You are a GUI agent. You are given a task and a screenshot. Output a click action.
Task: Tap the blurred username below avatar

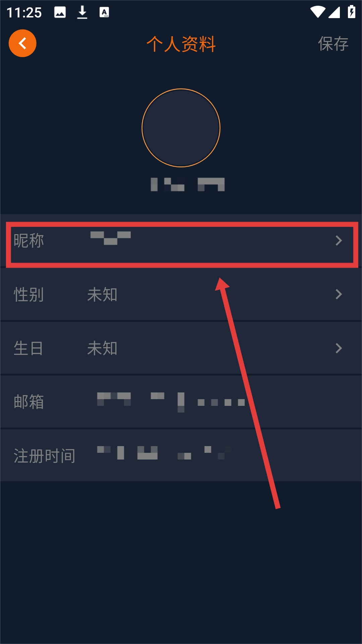[188, 184]
